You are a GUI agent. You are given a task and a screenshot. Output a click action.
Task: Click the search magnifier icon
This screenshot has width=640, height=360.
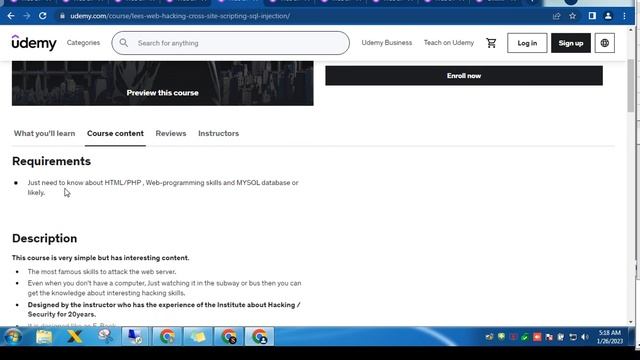(x=124, y=43)
